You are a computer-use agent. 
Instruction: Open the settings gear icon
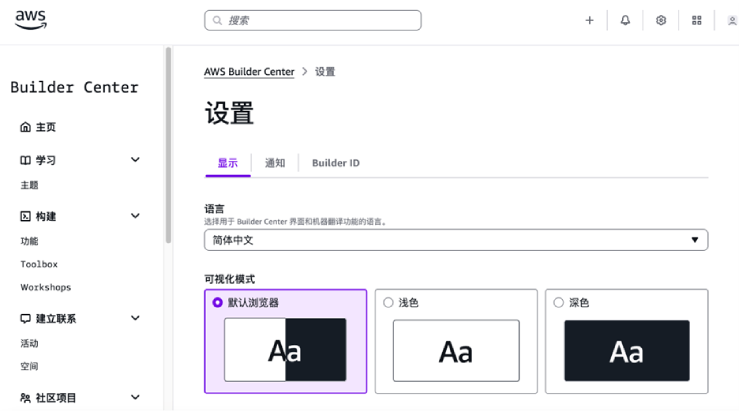click(661, 20)
